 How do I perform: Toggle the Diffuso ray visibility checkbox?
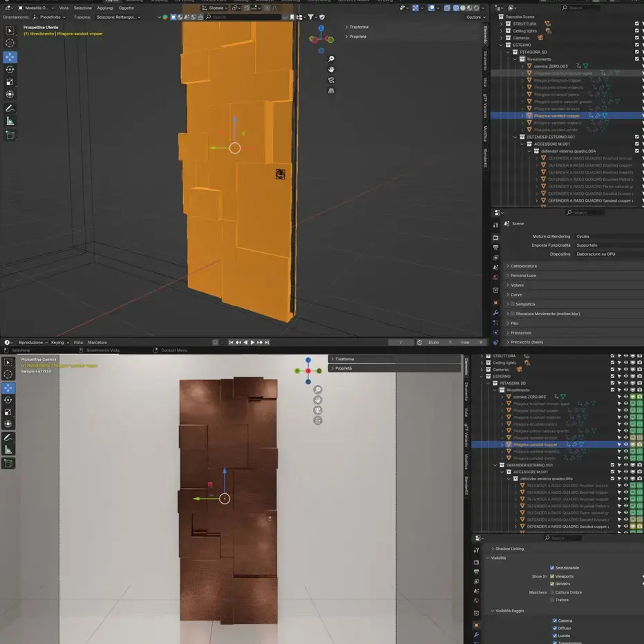pyautogui.click(x=554, y=628)
